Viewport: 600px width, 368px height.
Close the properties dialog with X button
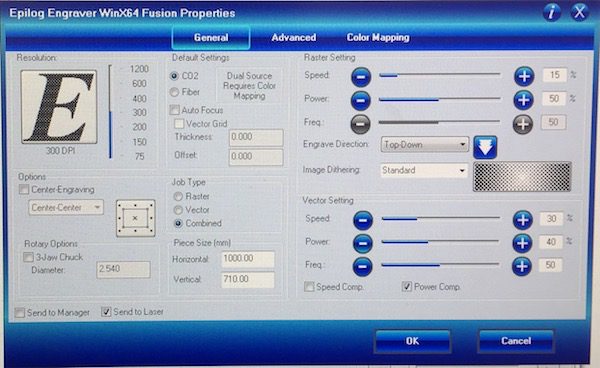point(579,12)
